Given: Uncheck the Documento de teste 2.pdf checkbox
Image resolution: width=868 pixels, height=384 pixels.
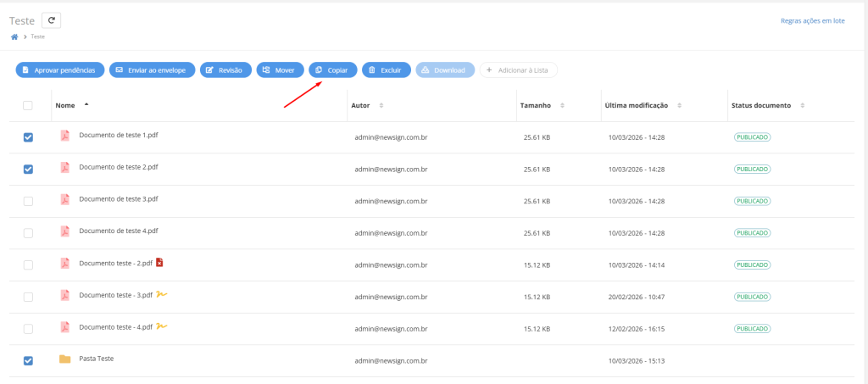Looking at the screenshot, I should tap(28, 169).
